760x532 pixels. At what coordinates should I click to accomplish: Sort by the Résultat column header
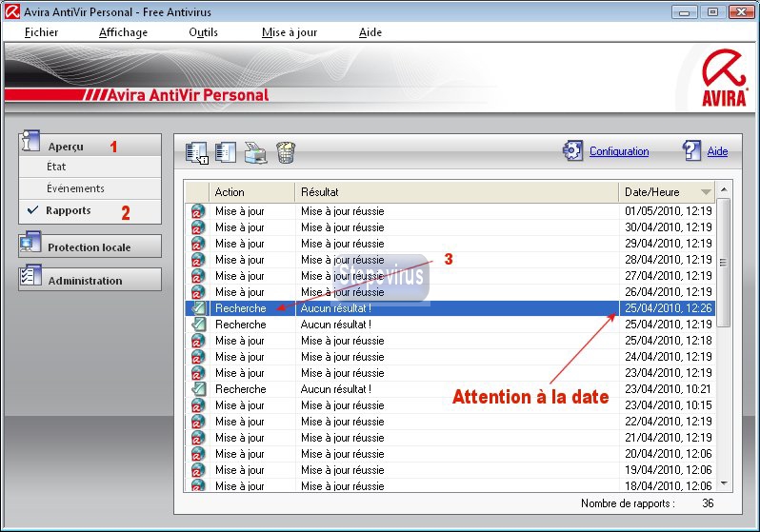tap(457, 192)
